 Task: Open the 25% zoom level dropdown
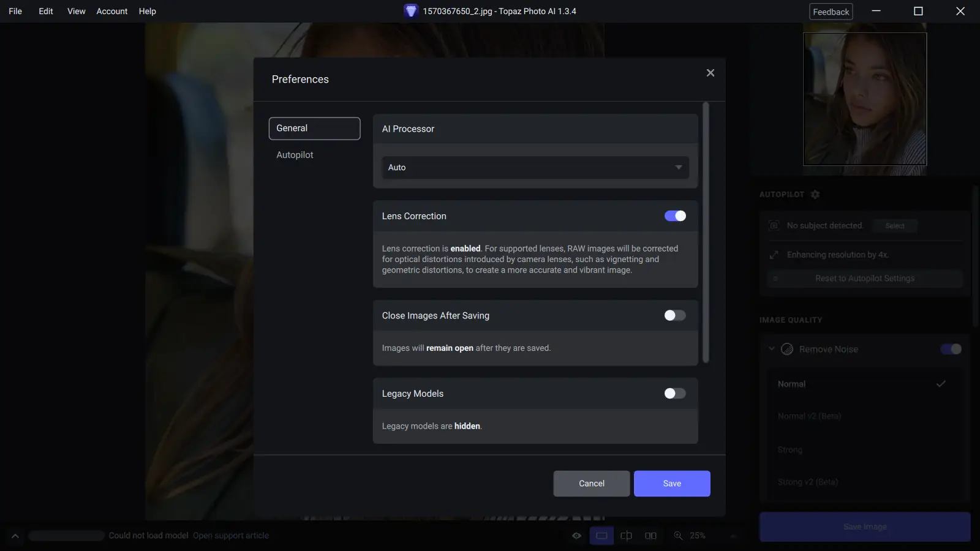(x=733, y=536)
